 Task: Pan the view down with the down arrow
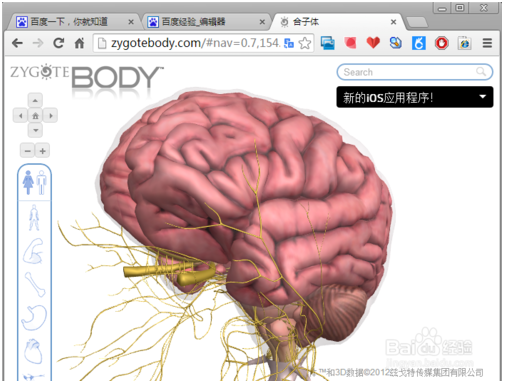click(35, 130)
